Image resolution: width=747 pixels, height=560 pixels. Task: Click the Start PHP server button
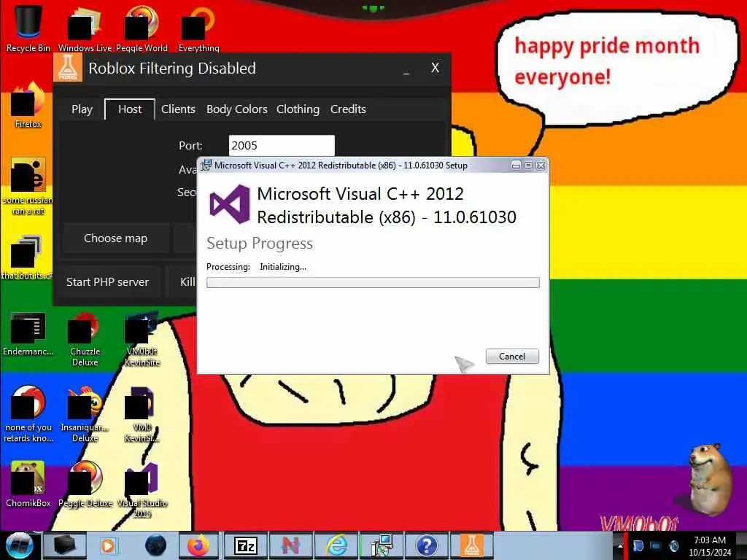[x=107, y=282]
